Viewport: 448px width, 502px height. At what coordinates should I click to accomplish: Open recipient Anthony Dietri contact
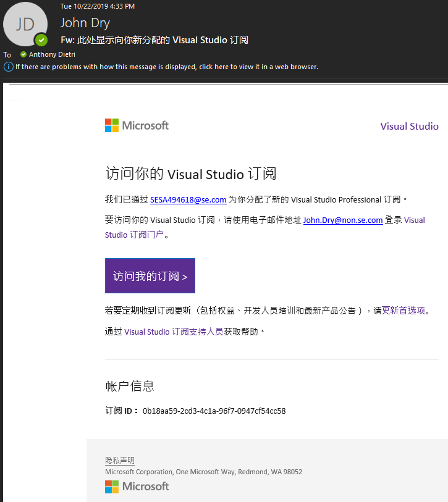click(x=52, y=54)
